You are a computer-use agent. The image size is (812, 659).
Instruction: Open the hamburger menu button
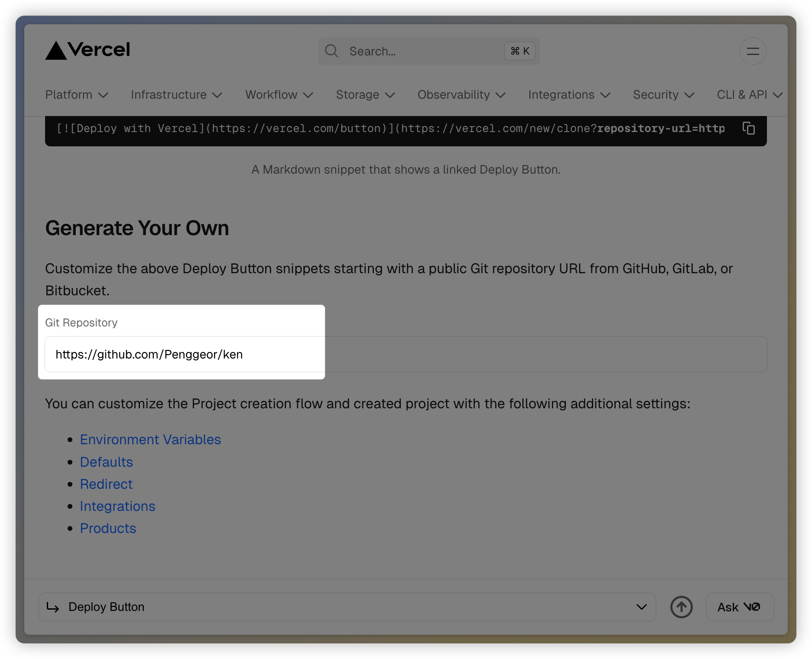coord(753,51)
